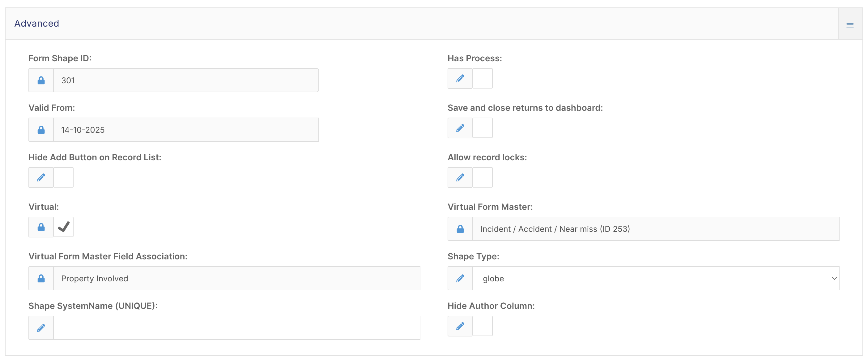
Task: Click the lock icon beside Valid From
Action: (x=41, y=130)
